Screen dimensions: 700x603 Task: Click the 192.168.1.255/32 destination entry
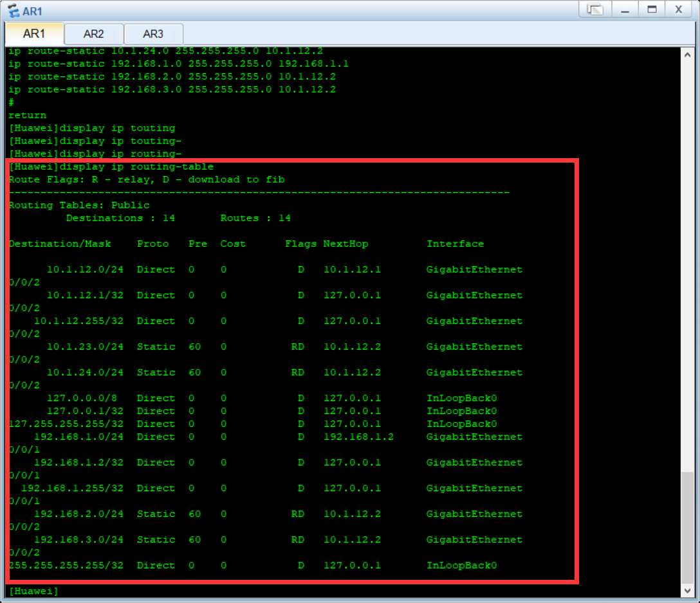72,489
